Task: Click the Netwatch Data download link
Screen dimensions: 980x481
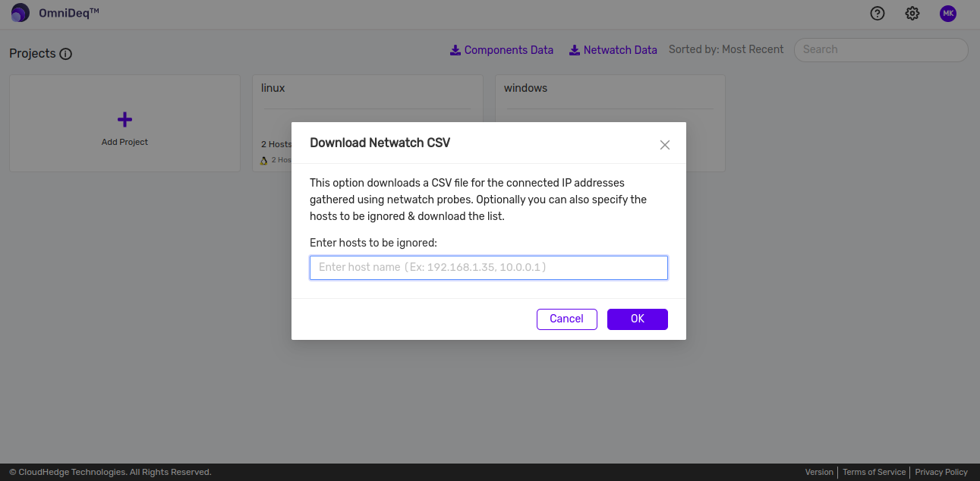Action: 613,50
